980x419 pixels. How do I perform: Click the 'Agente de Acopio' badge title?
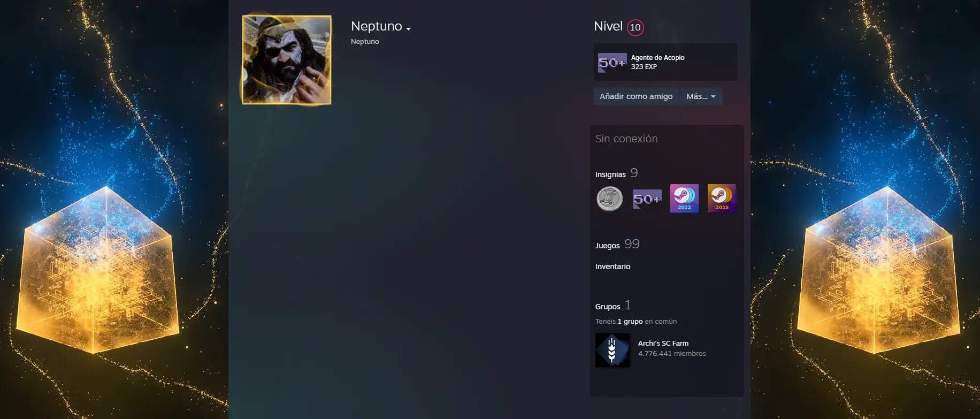tap(657, 58)
